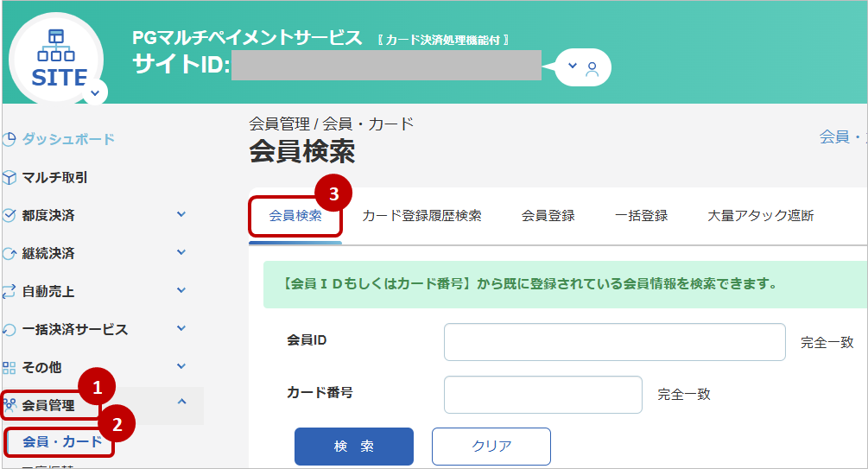Click breadcrumb text 会員管理 / 会員・カード

pos(331,124)
